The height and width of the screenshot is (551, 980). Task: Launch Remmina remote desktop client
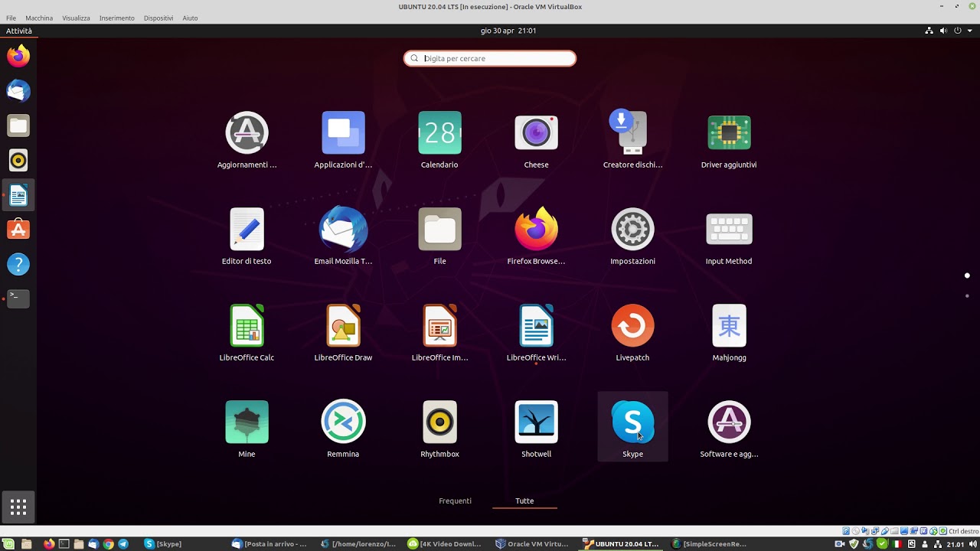(343, 429)
